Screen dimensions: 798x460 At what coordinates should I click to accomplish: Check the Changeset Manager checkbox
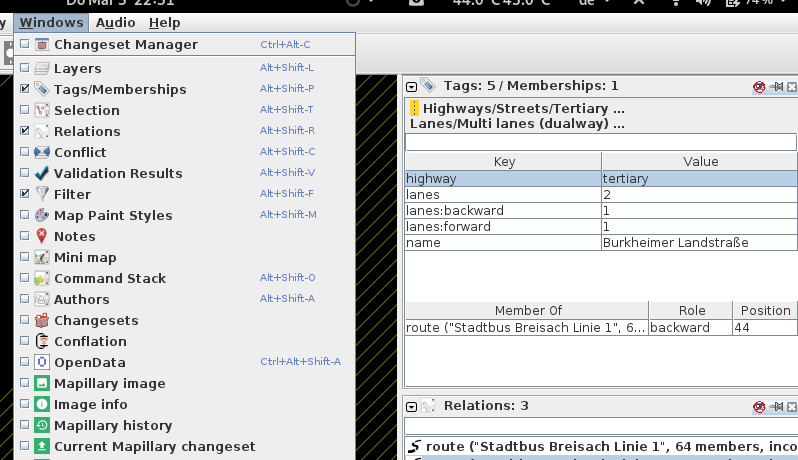[24, 44]
